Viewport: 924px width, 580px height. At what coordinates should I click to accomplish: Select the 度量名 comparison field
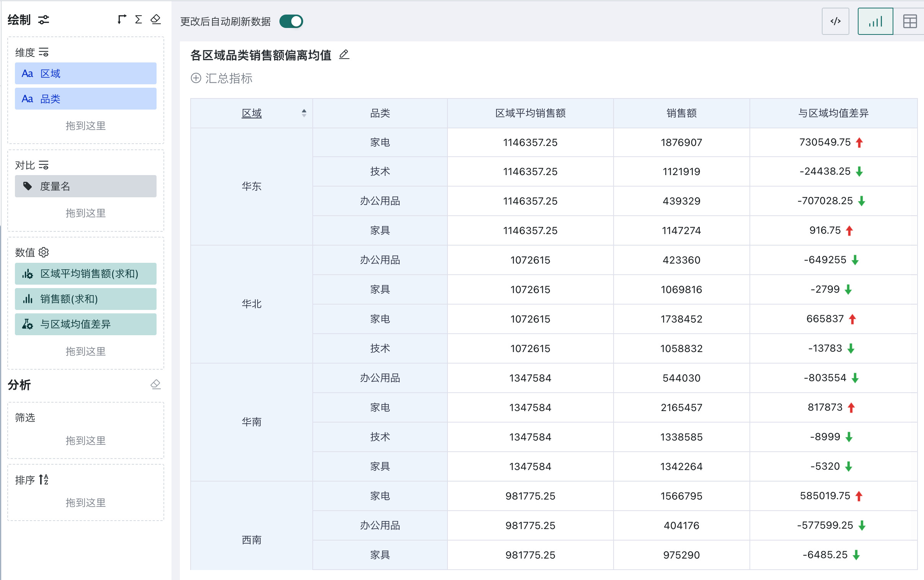coord(86,186)
